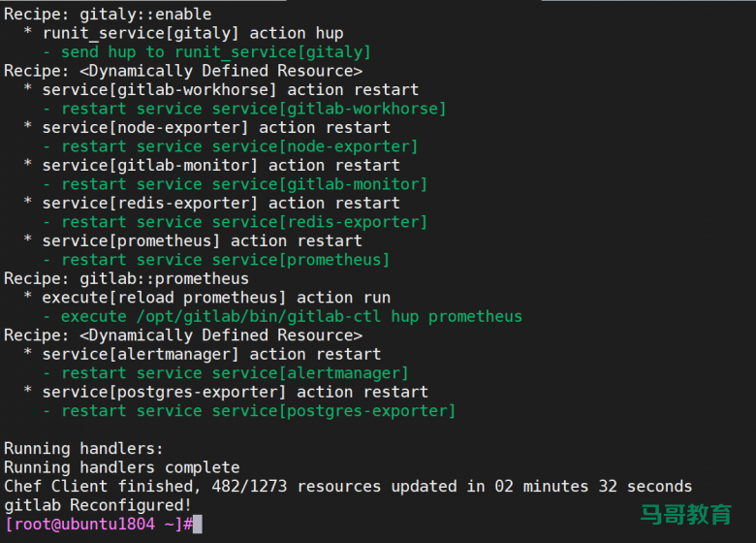
Task: Click 'execute[reload prometheus] action run' line
Action: coord(216,298)
